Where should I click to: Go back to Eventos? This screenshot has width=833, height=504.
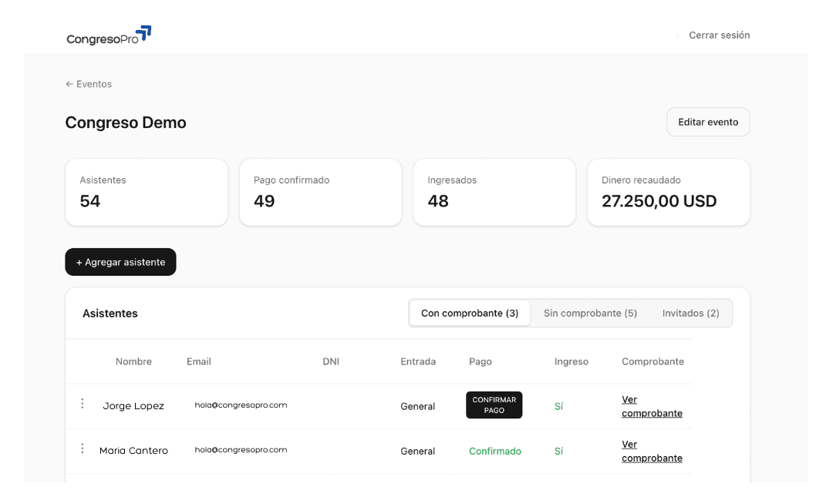coord(89,84)
